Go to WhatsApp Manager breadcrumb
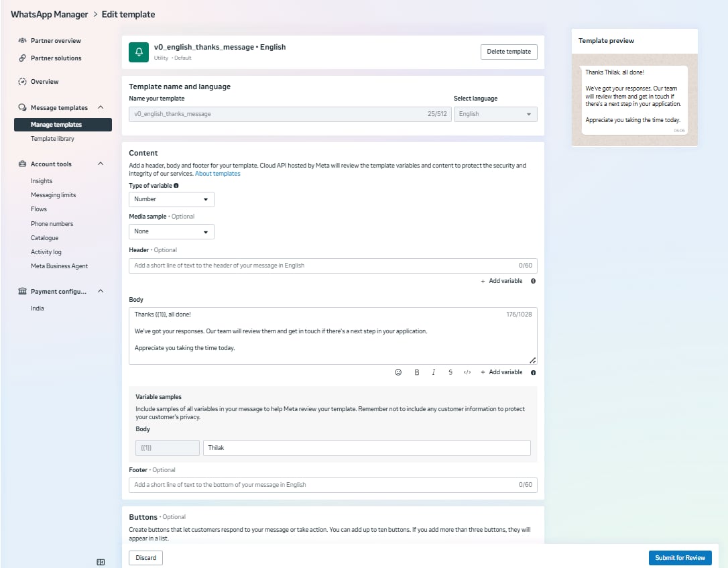 [49, 14]
